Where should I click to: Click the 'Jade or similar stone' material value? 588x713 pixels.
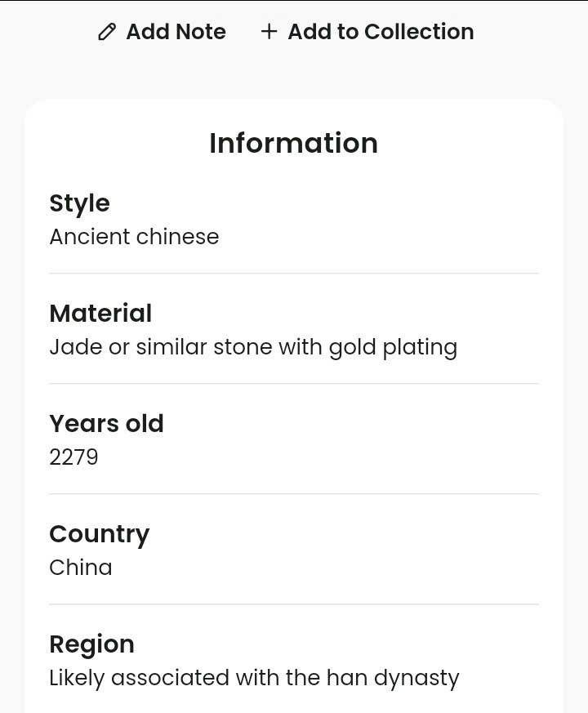161,347
